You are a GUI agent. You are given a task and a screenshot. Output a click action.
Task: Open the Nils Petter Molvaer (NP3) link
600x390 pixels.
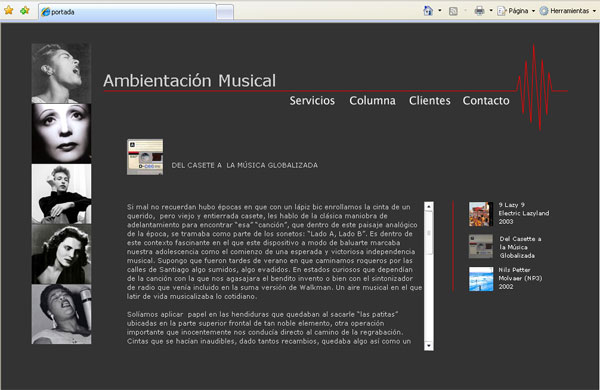tap(520, 278)
